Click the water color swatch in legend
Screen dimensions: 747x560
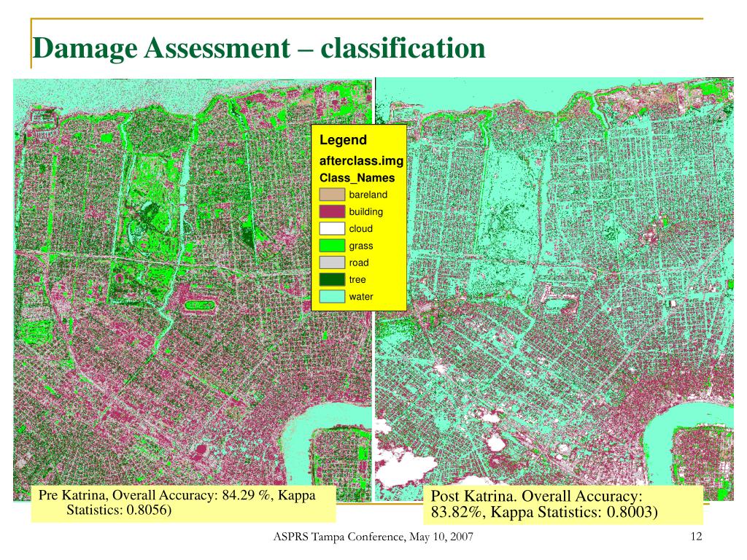pos(332,296)
